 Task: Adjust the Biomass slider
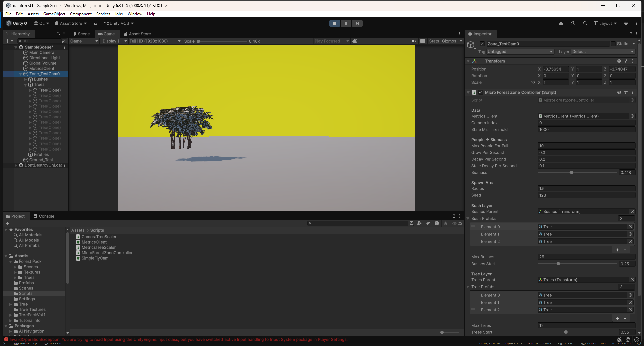[x=571, y=173]
